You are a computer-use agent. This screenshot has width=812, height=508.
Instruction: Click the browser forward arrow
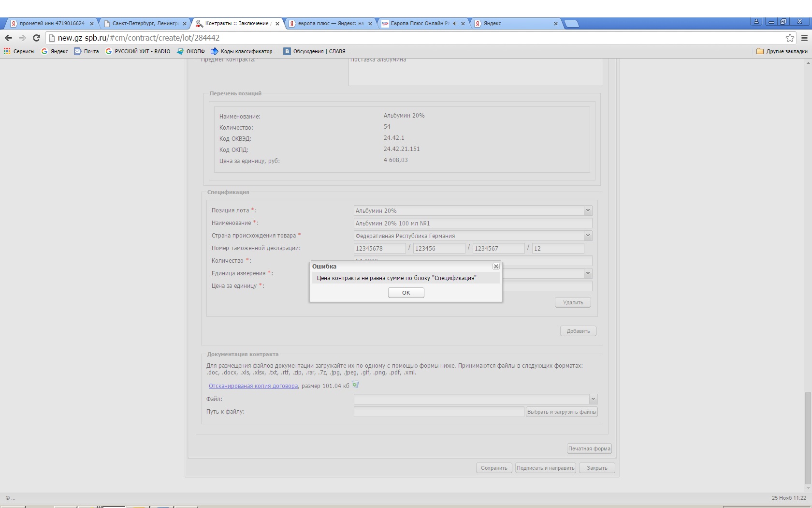coord(22,38)
